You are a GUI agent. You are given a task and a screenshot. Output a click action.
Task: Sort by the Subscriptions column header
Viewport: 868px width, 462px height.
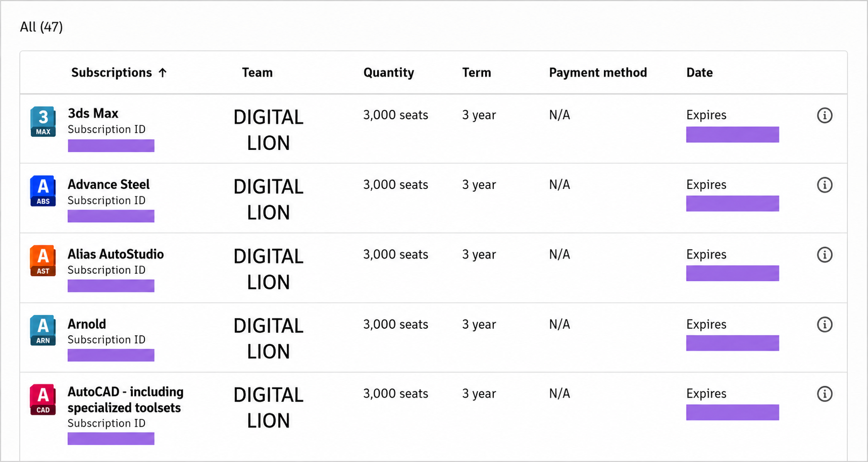(112, 73)
